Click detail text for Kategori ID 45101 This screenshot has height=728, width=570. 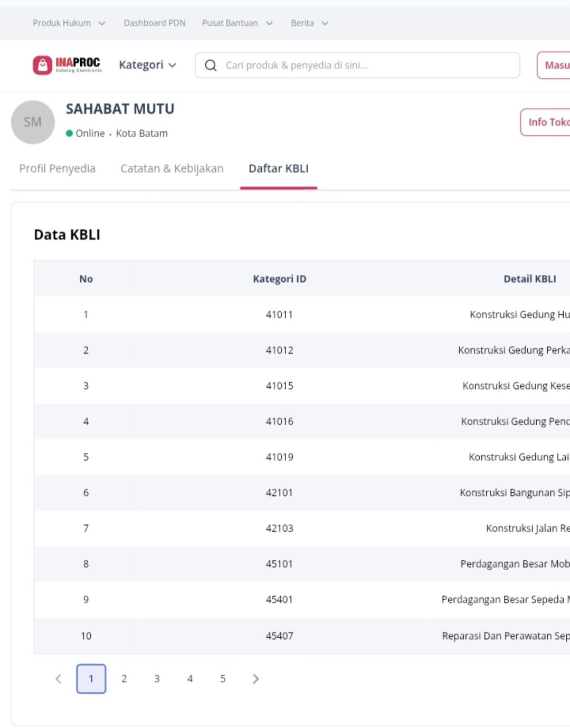pyautogui.click(x=515, y=564)
